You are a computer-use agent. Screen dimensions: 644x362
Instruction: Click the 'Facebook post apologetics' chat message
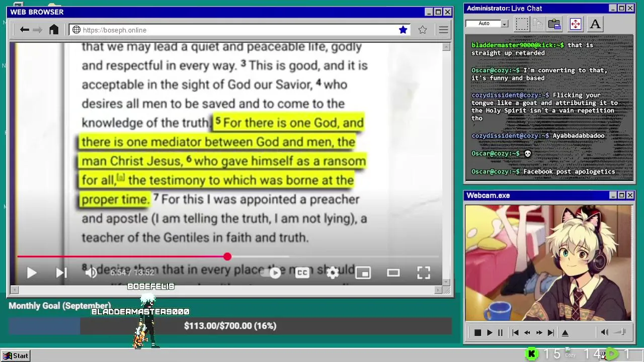pos(569,172)
